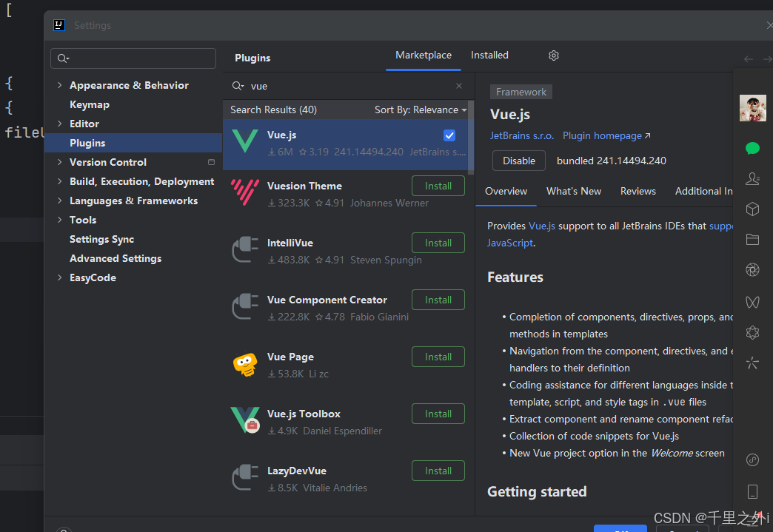Open the plugins gear settings menu
Screen dimensions: 773x532
click(554, 55)
